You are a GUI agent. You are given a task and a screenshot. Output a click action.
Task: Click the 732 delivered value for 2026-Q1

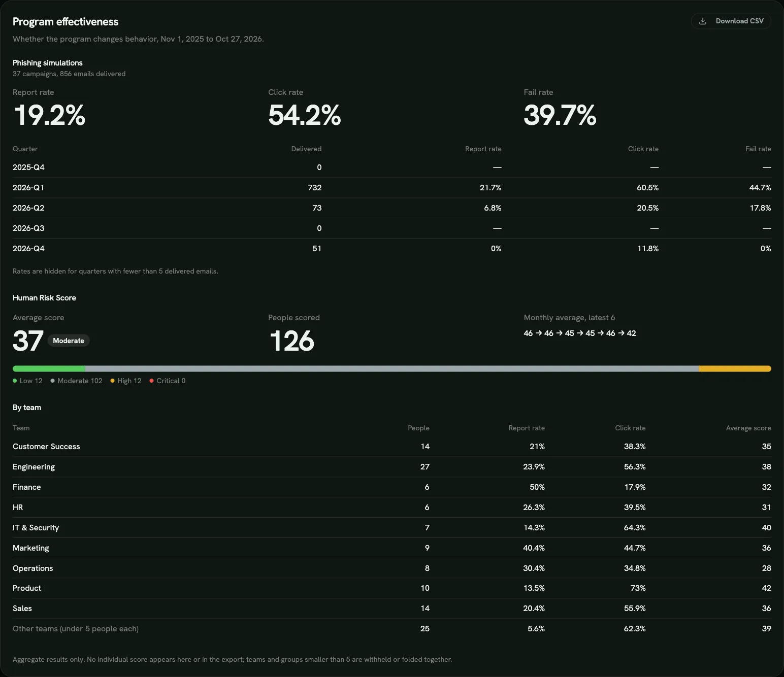[x=314, y=188]
